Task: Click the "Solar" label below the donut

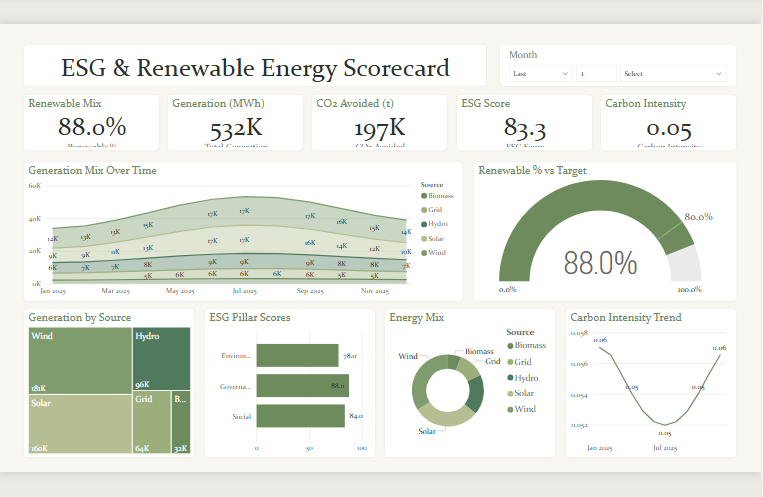Action: (x=427, y=431)
